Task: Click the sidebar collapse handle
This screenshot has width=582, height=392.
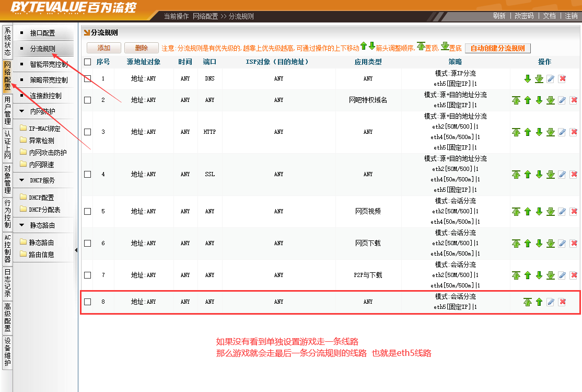Action: pyautogui.click(x=76, y=250)
